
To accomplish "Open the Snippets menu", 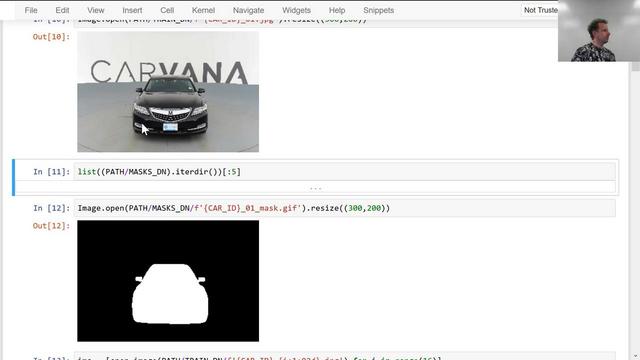I will tap(378, 10).
